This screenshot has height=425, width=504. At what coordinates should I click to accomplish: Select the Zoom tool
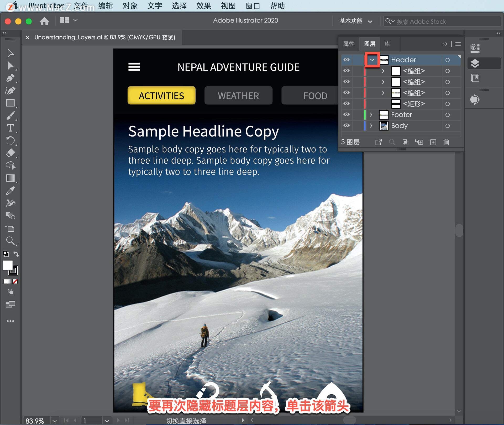tap(10, 241)
